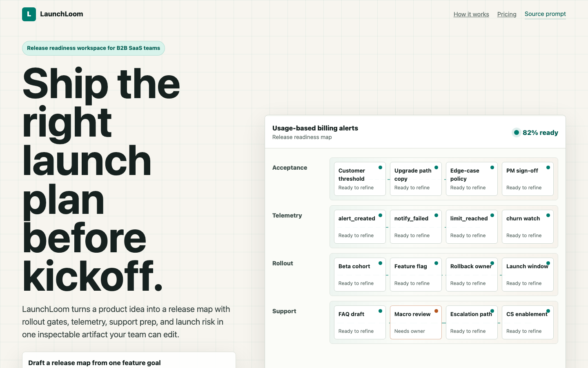Open the Macro review card
This screenshot has width=588, height=368.
click(x=416, y=323)
